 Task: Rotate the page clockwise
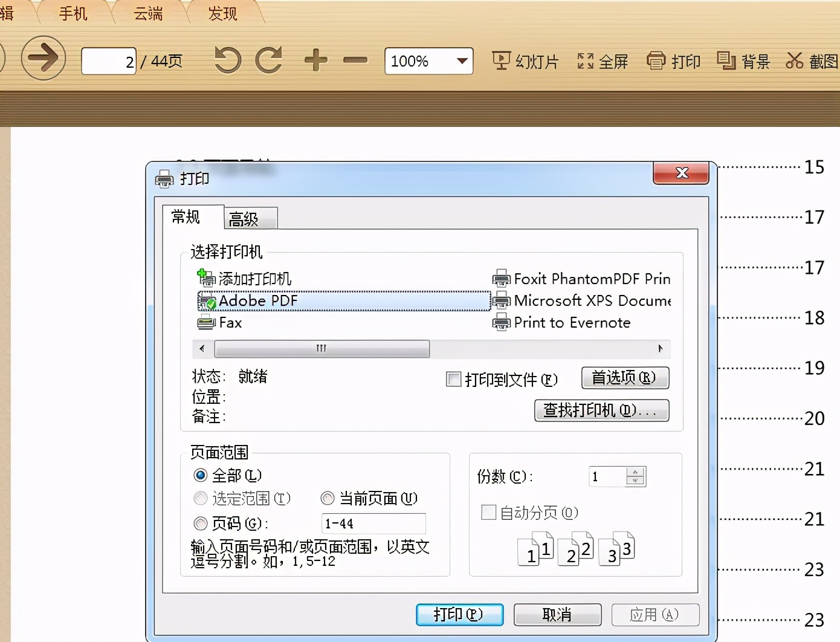(x=269, y=60)
